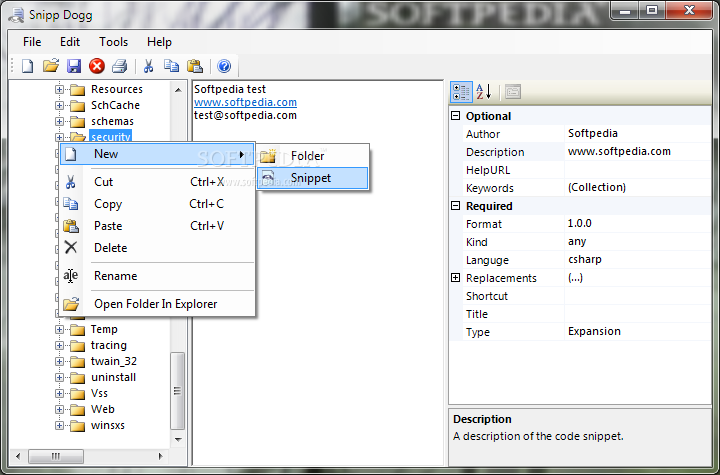Select the security folder in tree

(111, 136)
